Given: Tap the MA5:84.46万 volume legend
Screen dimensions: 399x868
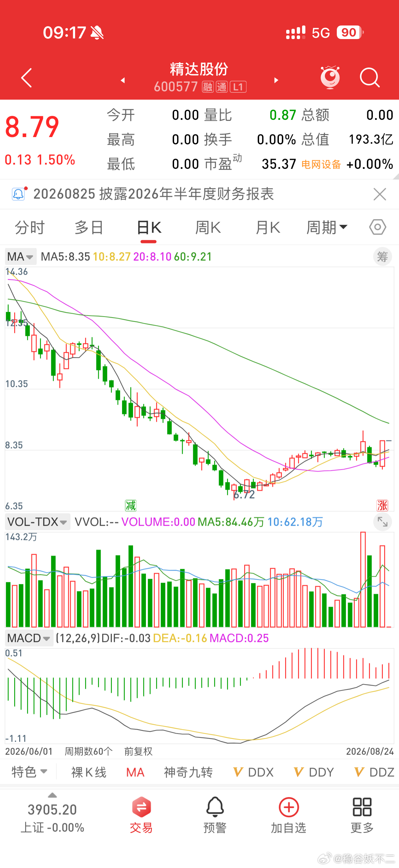Looking at the screenshot, I should pyautogui.click(x=231, y=522).
